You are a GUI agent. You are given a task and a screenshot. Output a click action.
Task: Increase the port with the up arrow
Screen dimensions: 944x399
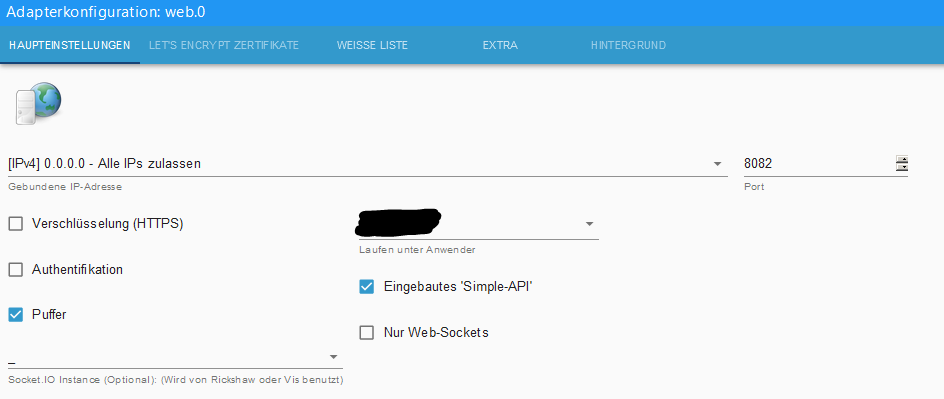[902, 159]
